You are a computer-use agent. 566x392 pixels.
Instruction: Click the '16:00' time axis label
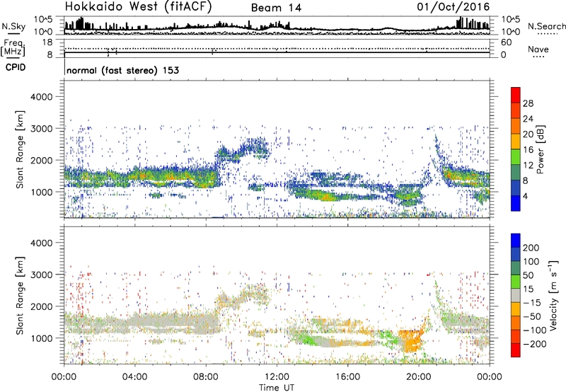(347, 377)
